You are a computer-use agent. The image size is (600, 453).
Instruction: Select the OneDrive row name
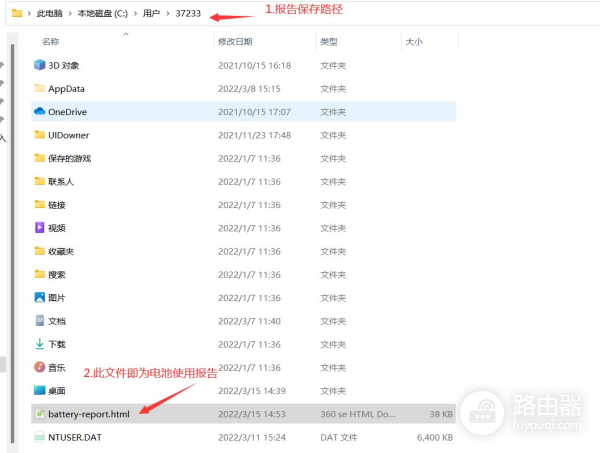pos(67,112)
